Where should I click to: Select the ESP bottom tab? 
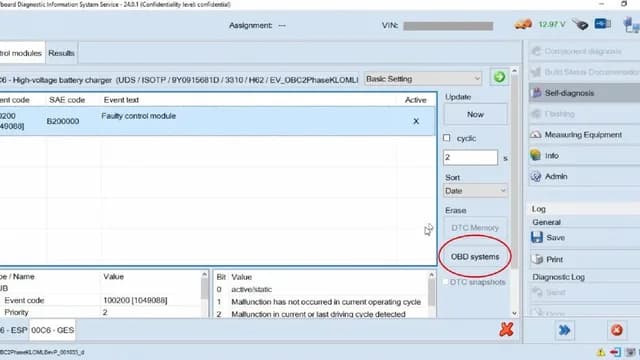(13, 330)
